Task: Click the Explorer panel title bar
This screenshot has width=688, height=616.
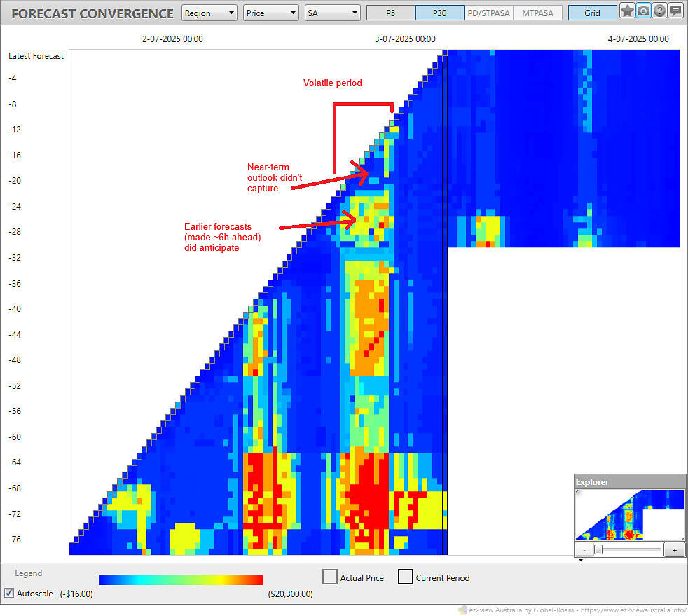Action: click(630, 481)
